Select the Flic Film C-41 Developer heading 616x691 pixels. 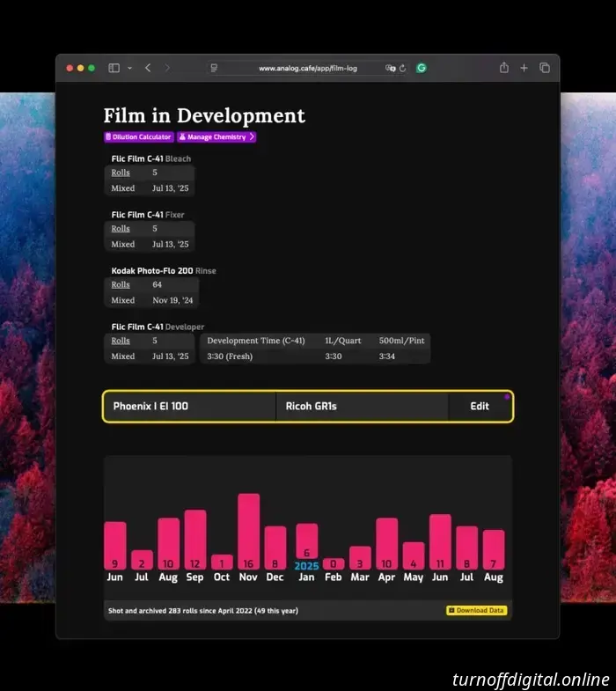(x=158, y=327)
